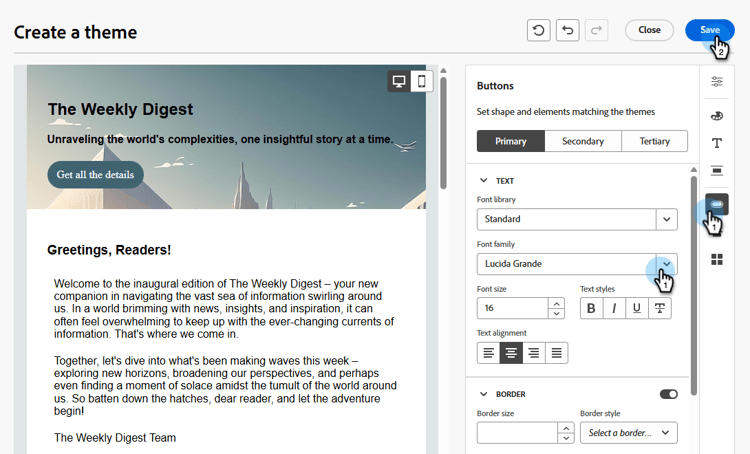
Task: Open the colors palette icon
Action: (x=717, y=116)
